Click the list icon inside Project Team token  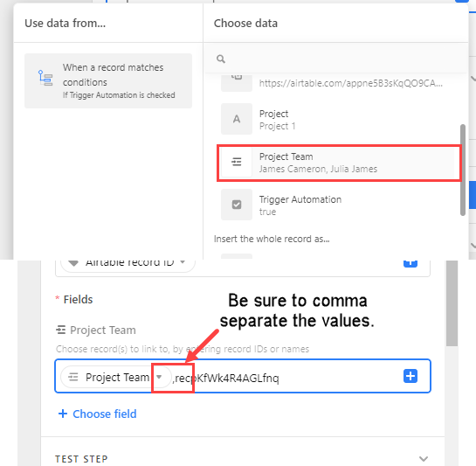(73, 377)
